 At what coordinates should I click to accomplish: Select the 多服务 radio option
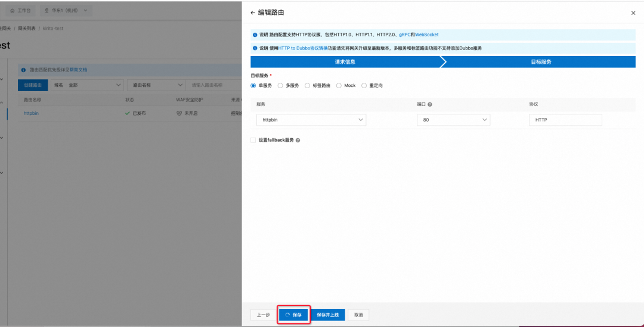coord(280,86)
